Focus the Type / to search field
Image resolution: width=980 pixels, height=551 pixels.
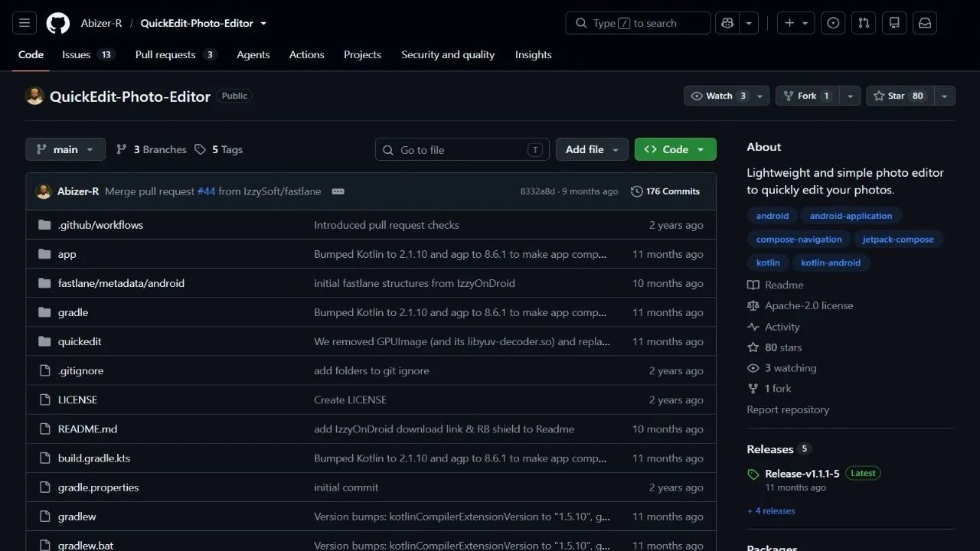pos(639,23)
